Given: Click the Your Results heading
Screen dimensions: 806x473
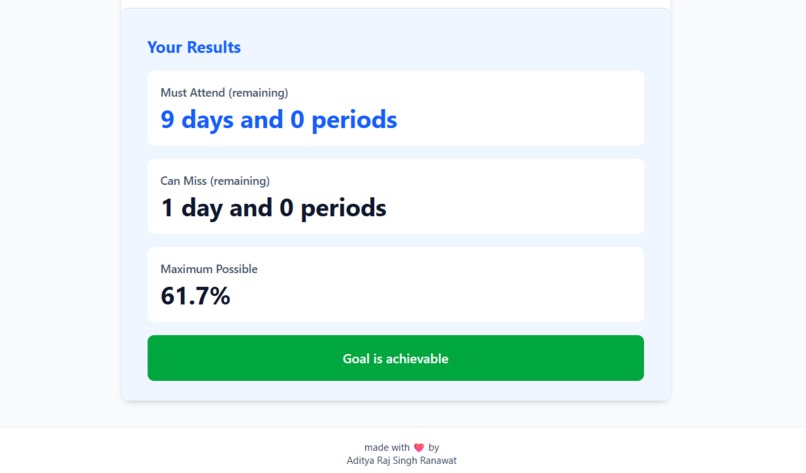Looking at the screenshot, I should tap(194, 47).
